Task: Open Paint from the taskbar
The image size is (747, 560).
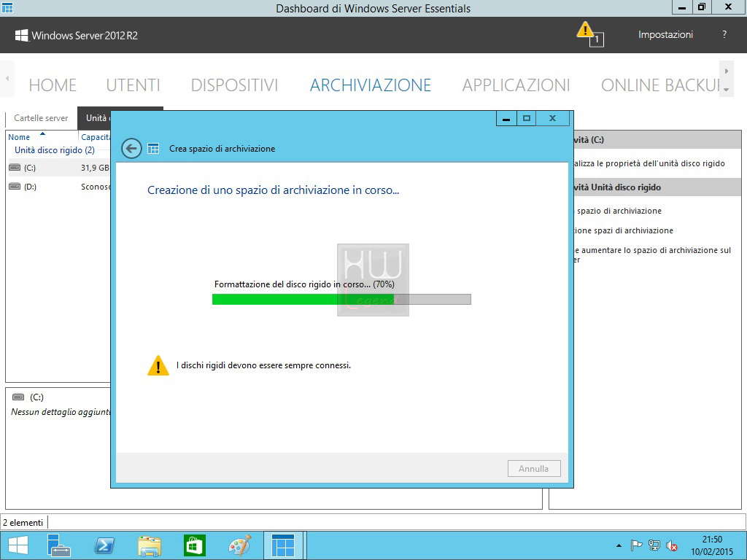Action: pos(239,545)
